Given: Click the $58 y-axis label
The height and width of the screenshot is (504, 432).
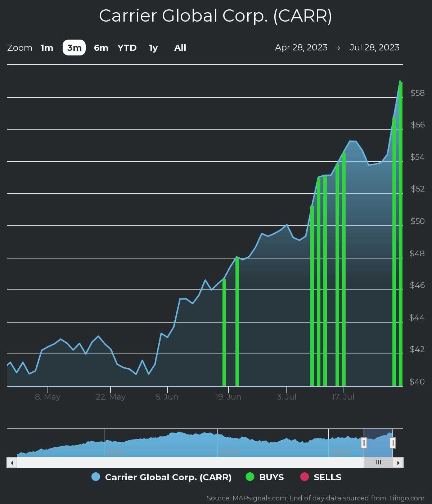Looking at the screenshot, I should pyautogui.click(x=418, y=93).
